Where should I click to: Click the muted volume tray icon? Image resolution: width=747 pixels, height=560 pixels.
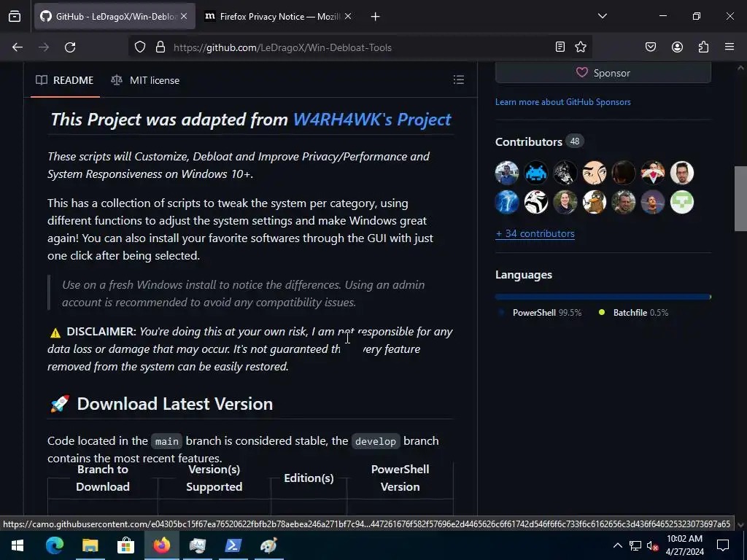652,545
